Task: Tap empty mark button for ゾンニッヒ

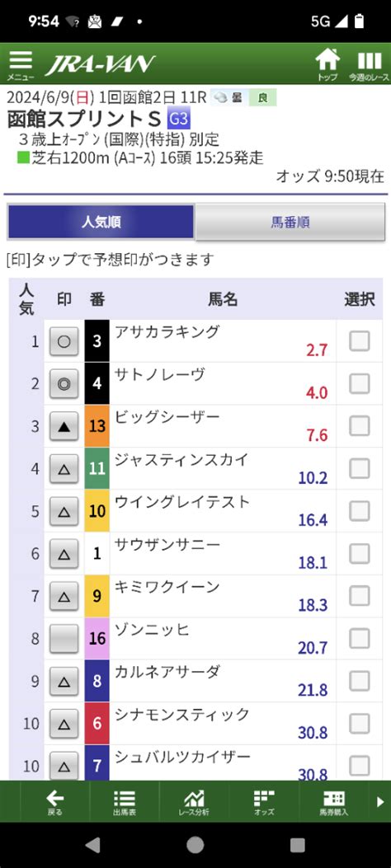Action: click(64, 639)
